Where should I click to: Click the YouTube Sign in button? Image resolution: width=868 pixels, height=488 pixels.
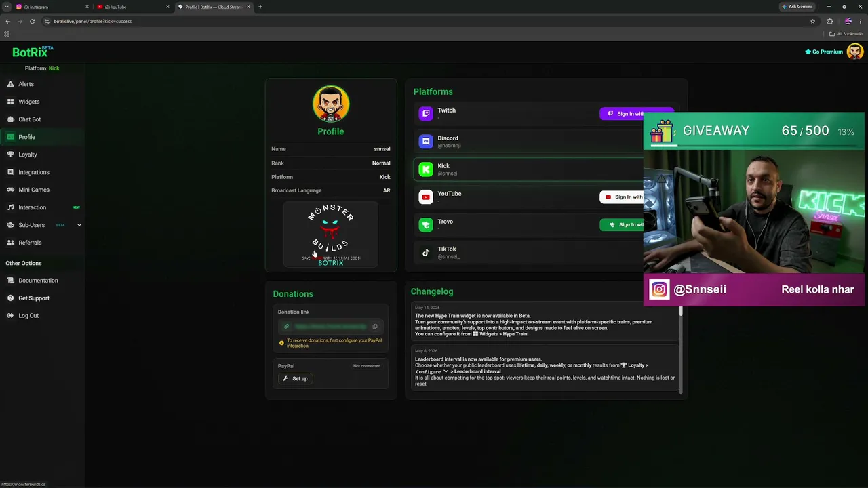[x=622, y=197]
